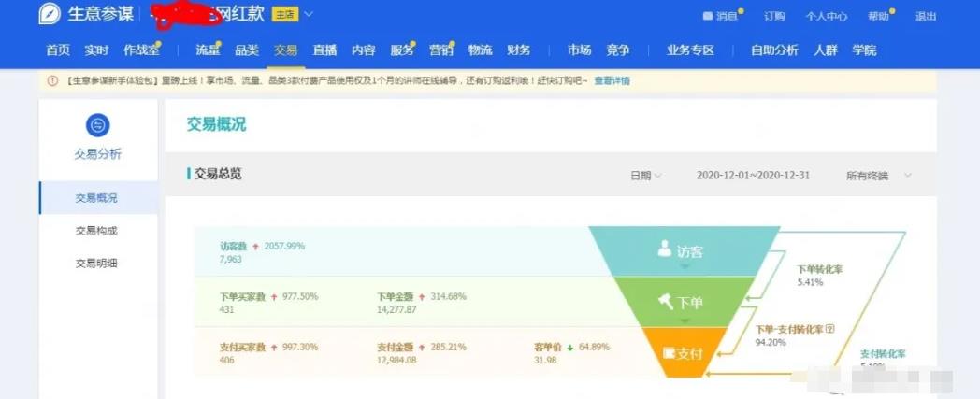Screen dimensions: 980x399
Task: Click the 下单买家数 value 431
Action: click(x=227, y=309)
